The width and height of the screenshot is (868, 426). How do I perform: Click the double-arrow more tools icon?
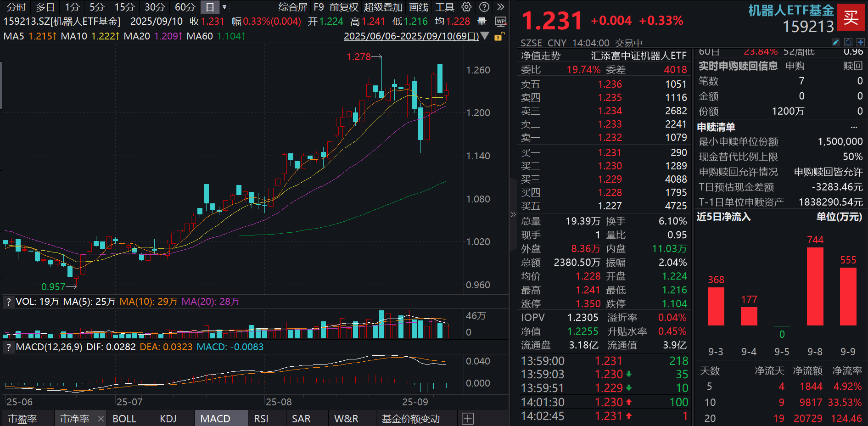pyautogui.click(x=500, y=7)
